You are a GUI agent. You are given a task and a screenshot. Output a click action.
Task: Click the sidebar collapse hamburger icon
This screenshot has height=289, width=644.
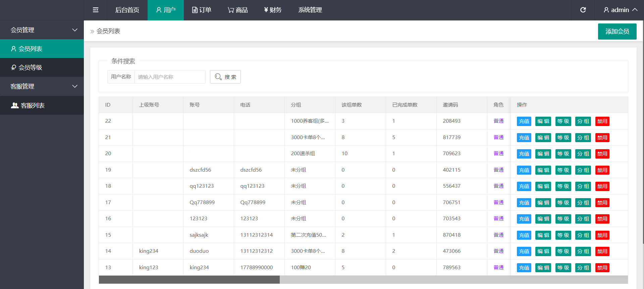[x=96, y=10]
